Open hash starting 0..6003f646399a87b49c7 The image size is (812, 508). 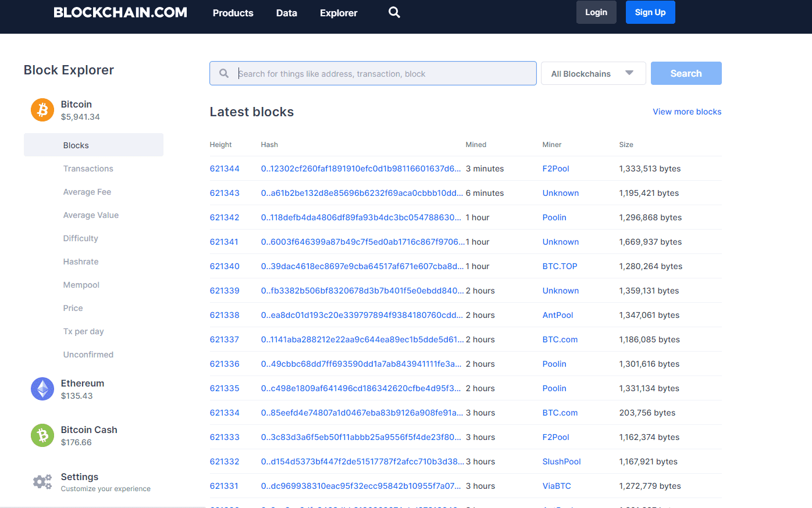pos(362,242)
